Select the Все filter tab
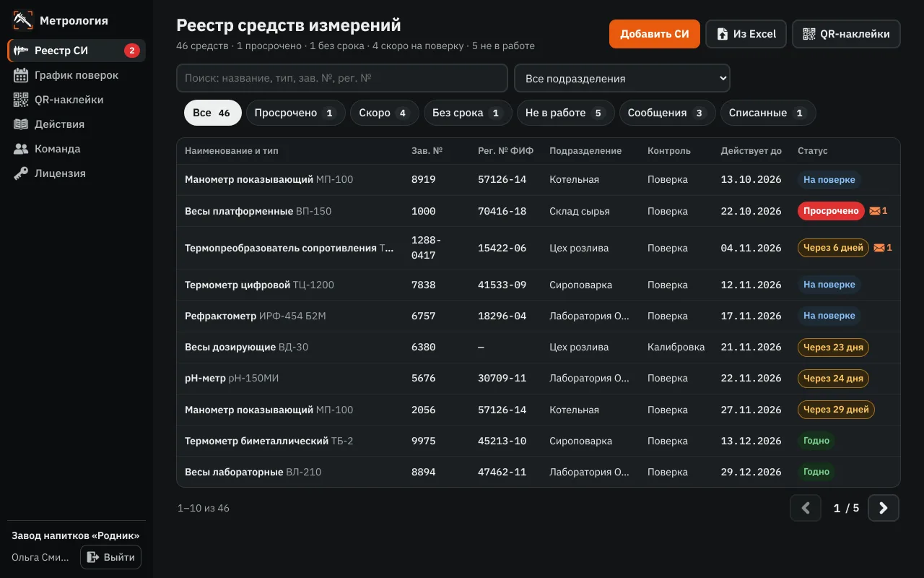This screenshot has height=578, width=924. pyautogui.click(x=212, y=113)
